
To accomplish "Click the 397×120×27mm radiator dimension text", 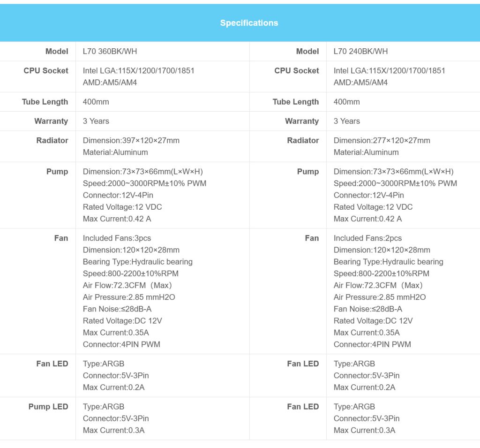I will tap(131, 140).
